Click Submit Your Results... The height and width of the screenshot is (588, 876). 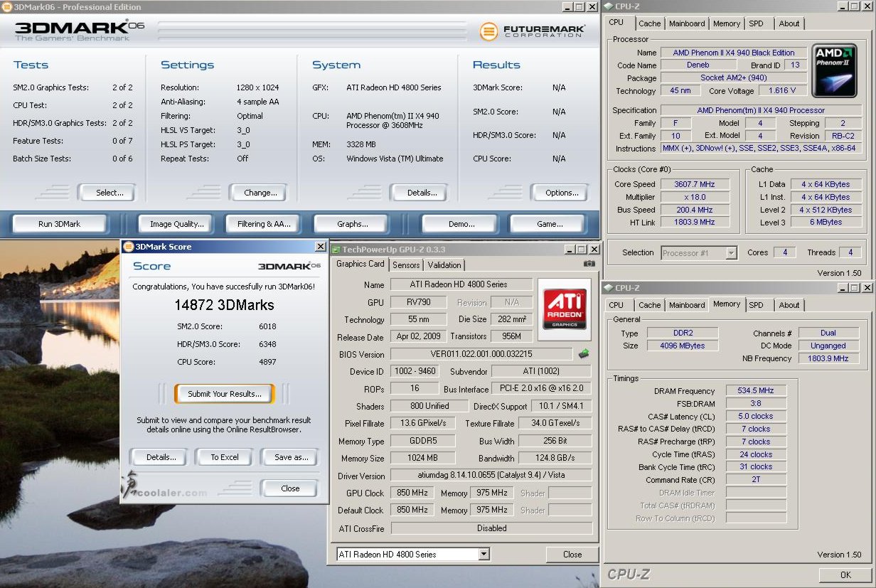tap(225, 394)
